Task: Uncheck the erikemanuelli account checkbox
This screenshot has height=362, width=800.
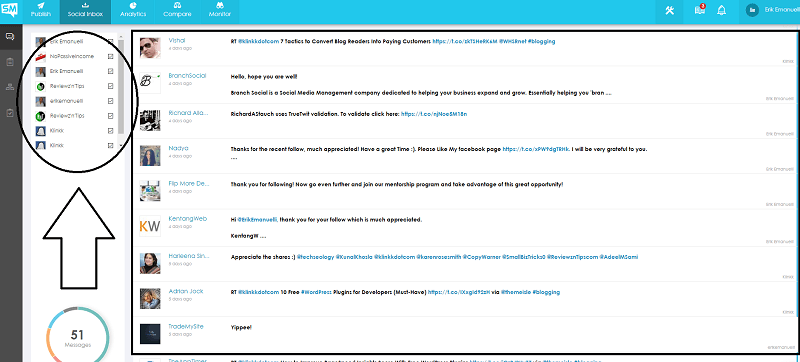Action: click(111, 101)
